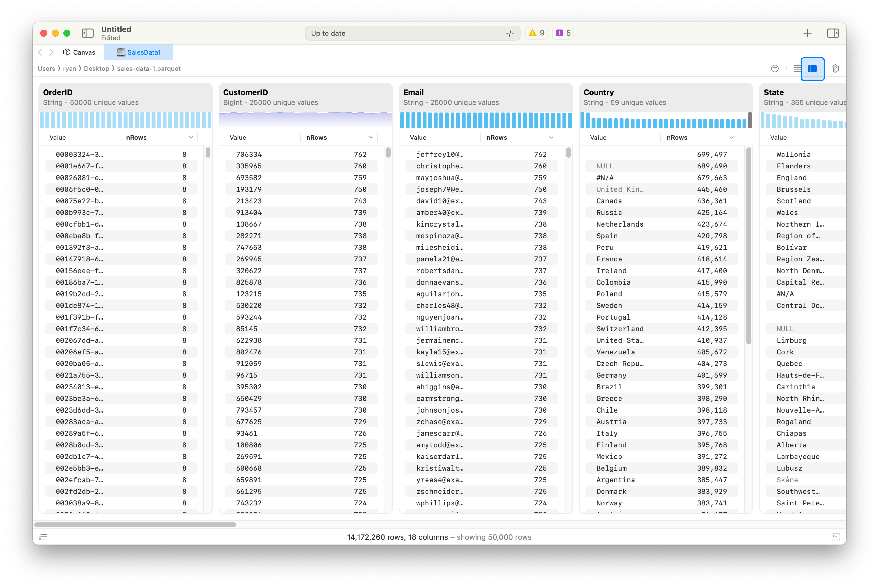Select the zchase@exa… email row
This screenshot has height=588, width=879.
481,422
